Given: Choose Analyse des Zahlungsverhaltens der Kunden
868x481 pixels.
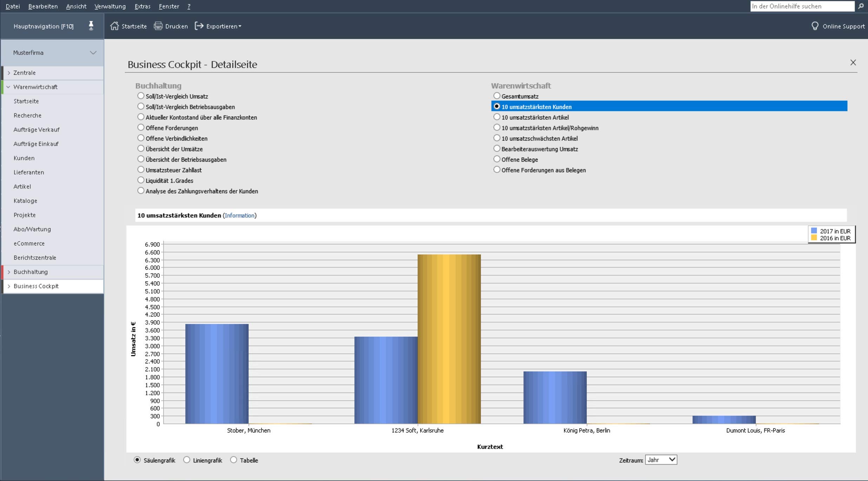Looking at the screenshot, I should [141, 191].
